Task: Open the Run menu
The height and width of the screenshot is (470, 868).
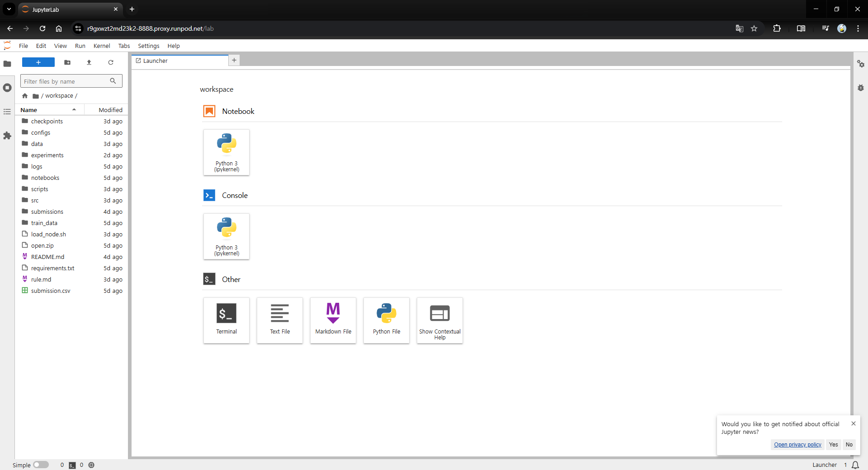Action: 80,46
